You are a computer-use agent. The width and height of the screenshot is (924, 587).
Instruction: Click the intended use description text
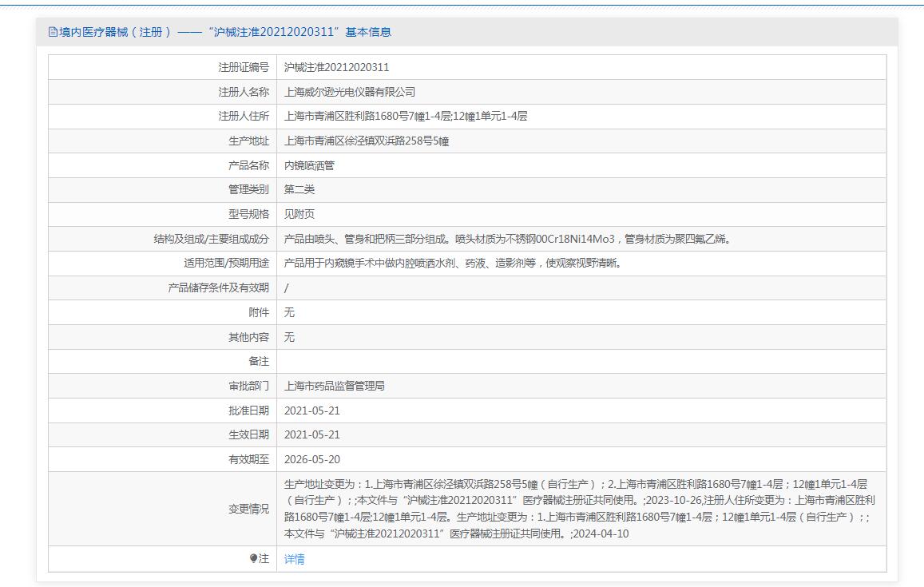452,264
